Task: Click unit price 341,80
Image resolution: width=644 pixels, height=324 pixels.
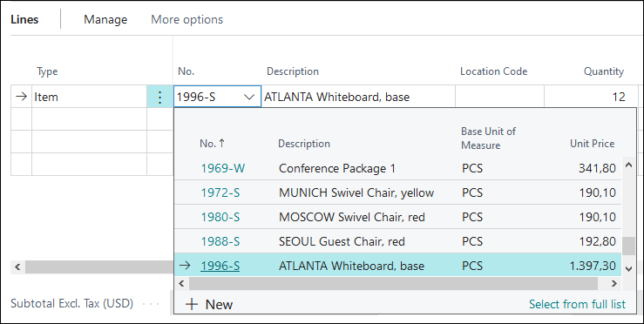Action: click(597, 168)
